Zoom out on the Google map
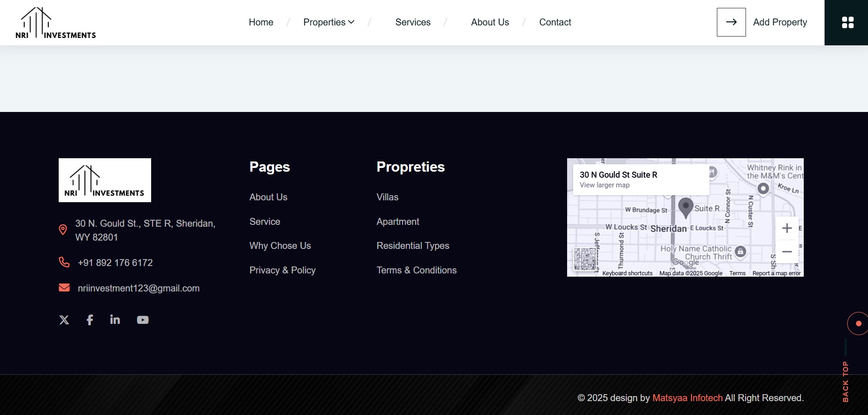Image resolution: width=868 pixels, height=415 pixels. 787,252
